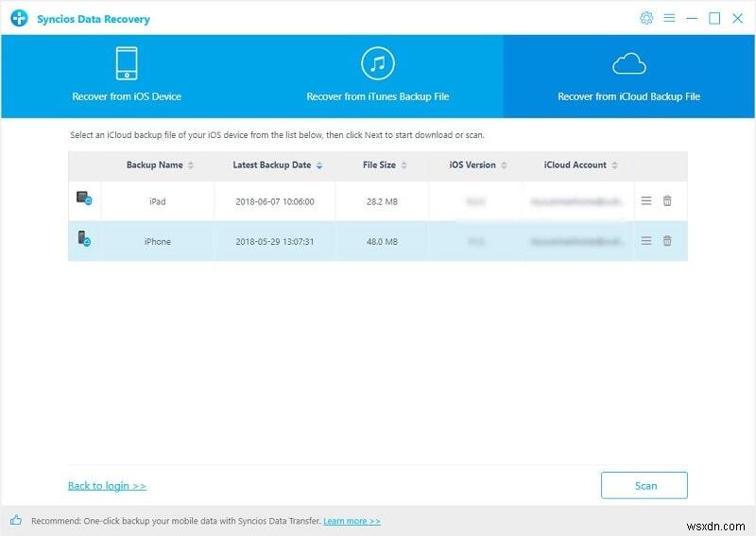Click the blurred iCloud account of iPhone row

click(x=576, y=242)
